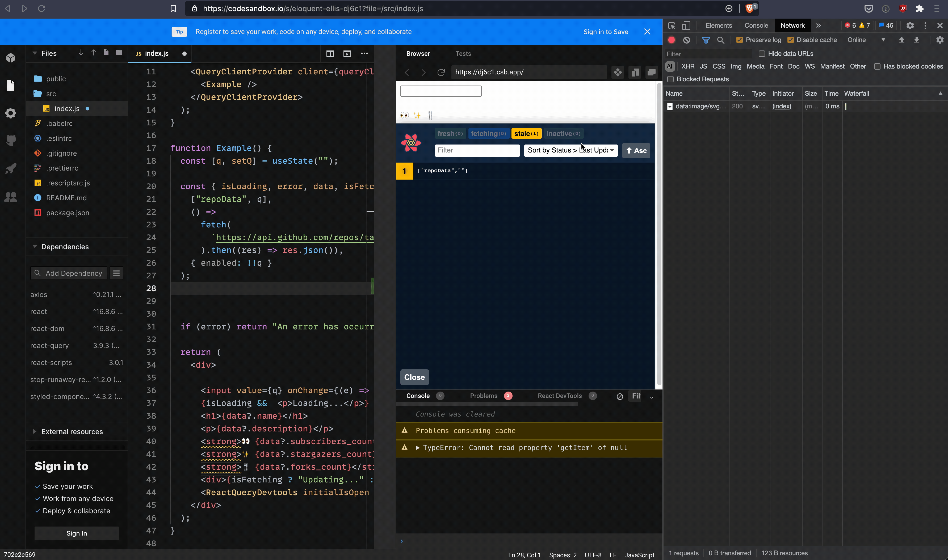The image size is (948, 560).
Task: Switch to the Tests tab
Action: pos(463,54)
